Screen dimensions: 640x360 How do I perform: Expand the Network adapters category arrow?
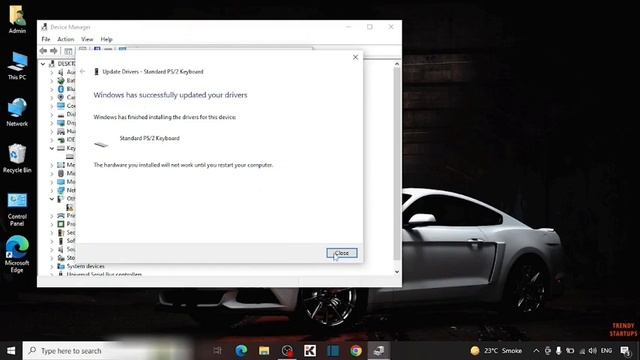pyautogui.click(x=52, y=190)
